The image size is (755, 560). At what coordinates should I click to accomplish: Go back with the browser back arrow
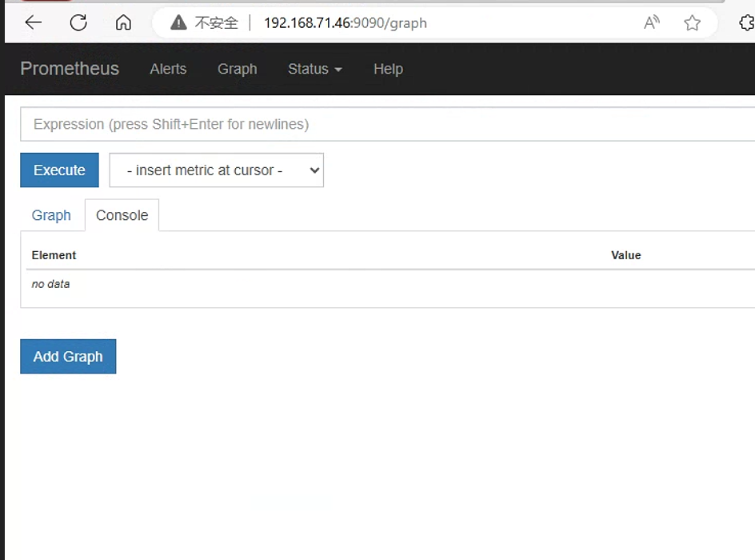coord(34,22)
